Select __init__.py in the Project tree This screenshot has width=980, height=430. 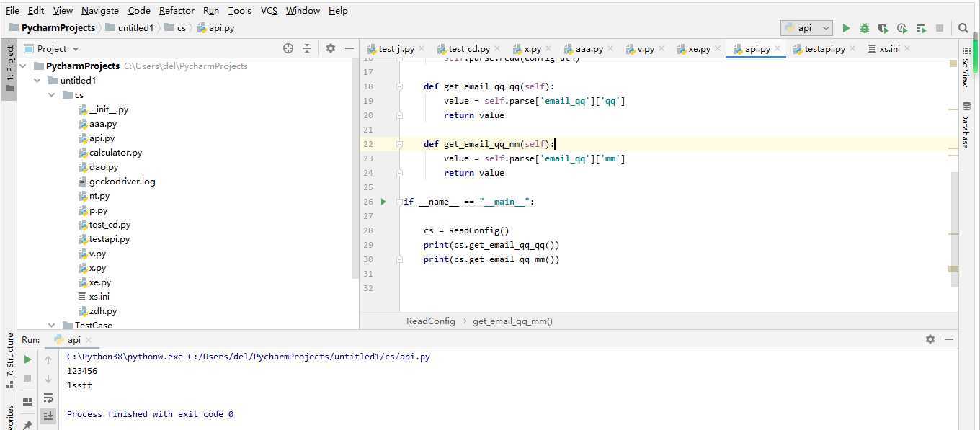coord(108,109)
